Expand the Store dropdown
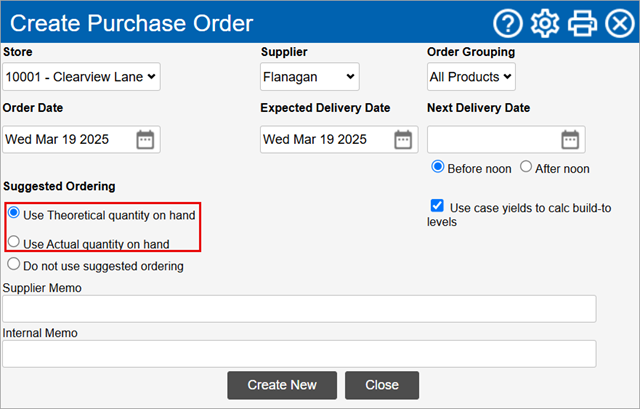 (x=81, y=77)
